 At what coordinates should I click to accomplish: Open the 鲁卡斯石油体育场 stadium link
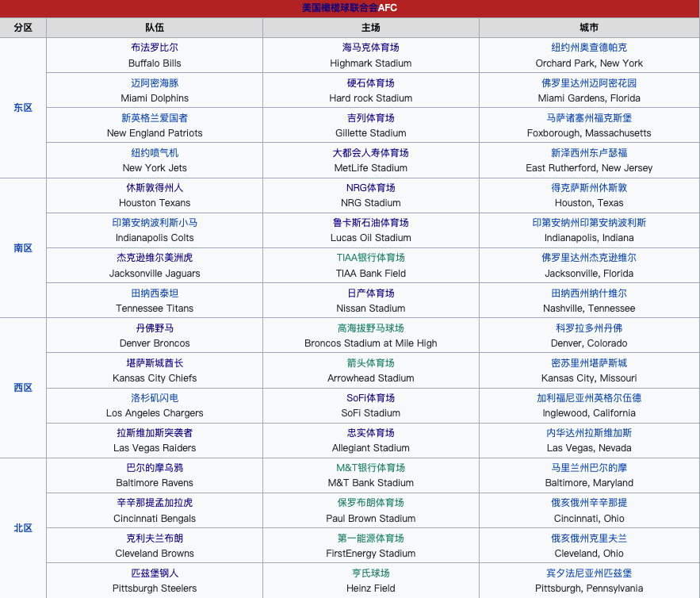[x=370, y=222]
